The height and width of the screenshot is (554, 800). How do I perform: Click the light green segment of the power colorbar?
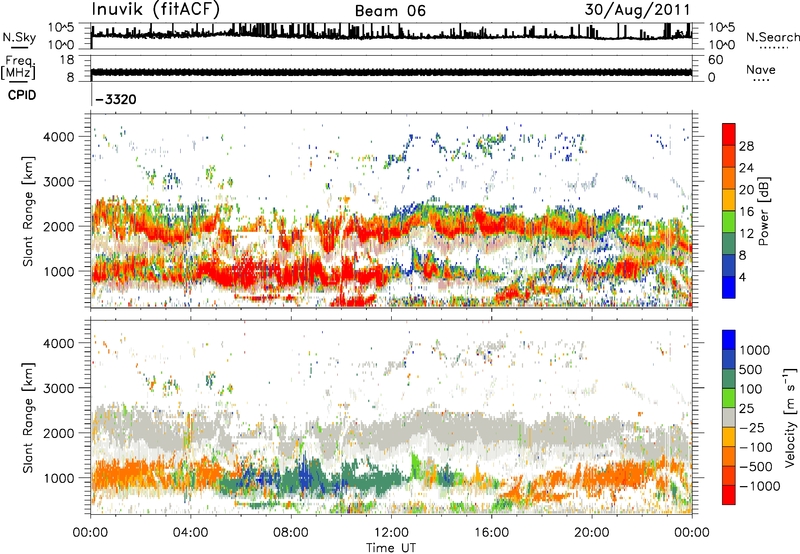tap(729, 221)
